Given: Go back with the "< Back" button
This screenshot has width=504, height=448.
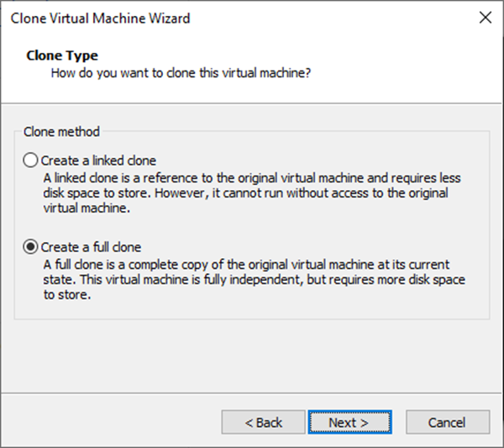Looking at the screenshot, I should [263, 422].
